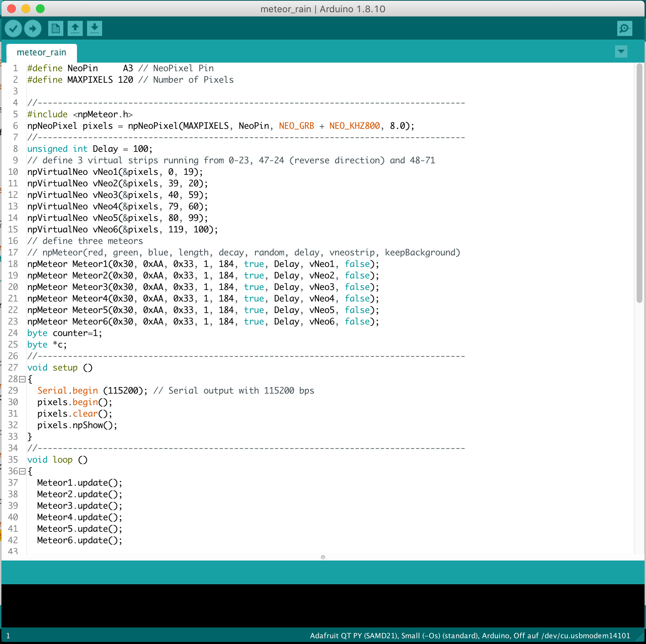Click the black console output area
Screen dimensions: 646x644
tap(323, 606)
